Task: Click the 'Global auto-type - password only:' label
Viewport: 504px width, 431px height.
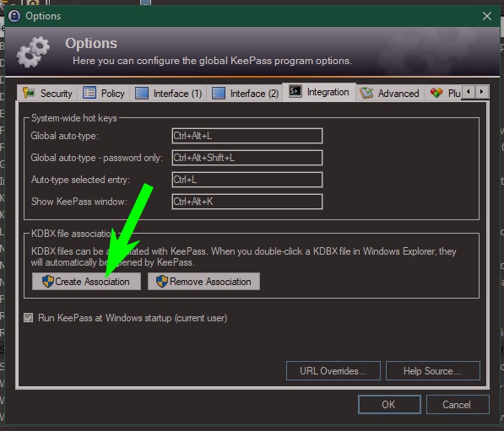Action: point(97,158)
